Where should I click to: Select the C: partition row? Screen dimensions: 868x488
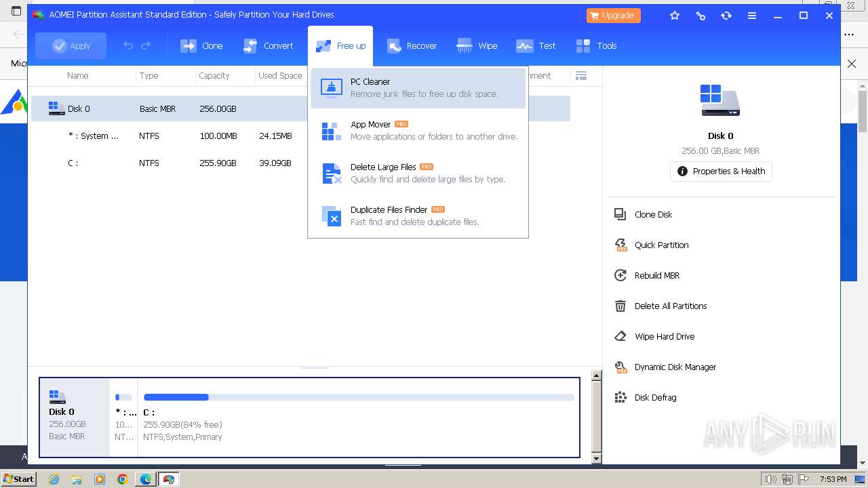point(300,163)
